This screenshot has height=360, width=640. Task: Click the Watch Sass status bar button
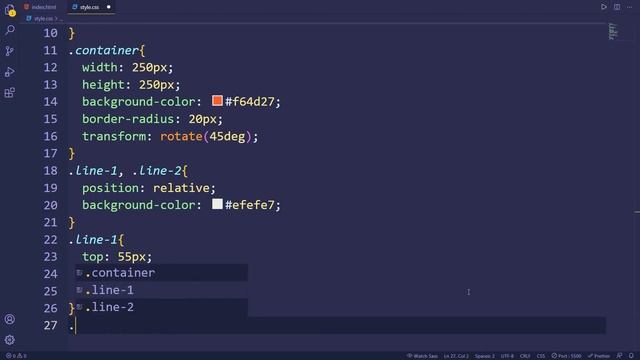422,356
